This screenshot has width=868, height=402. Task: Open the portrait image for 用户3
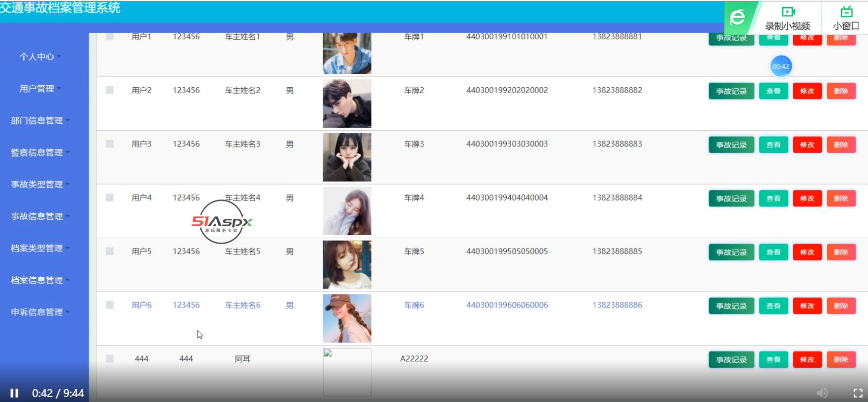(347, 157)
